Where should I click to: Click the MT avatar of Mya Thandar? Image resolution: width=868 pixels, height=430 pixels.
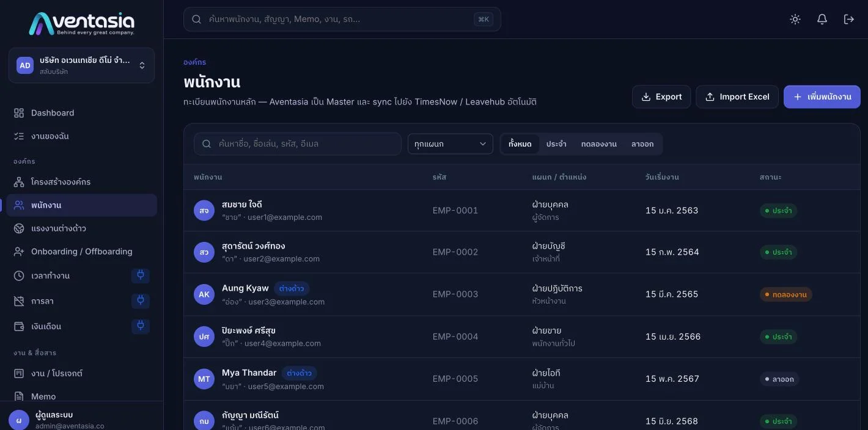pos(204,379)
